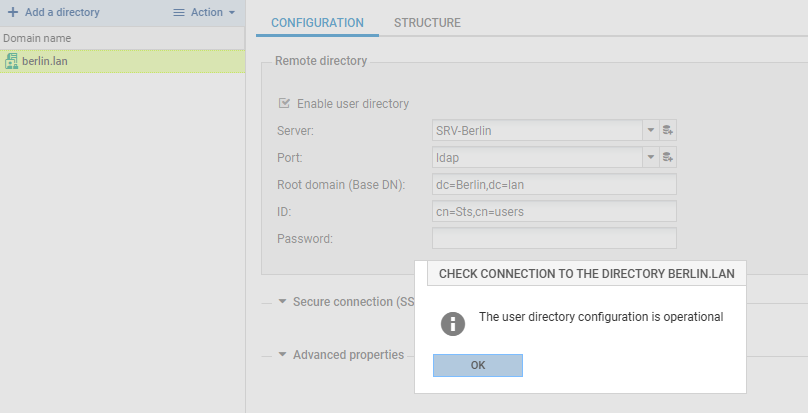Click the Root domain (Base DN) field
The image size is (808, 413).
554,184
